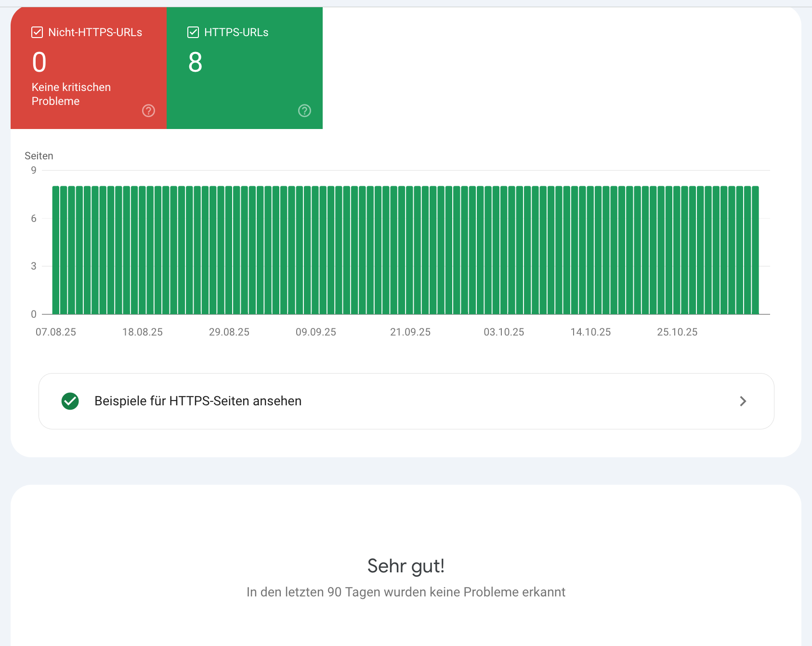Select the first green bar in chart
812x646 pixels.
click(x=56, y=250)
